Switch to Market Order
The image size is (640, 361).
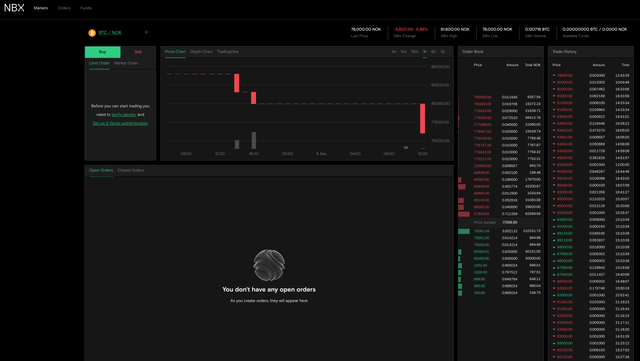click(x=126, y=63)
